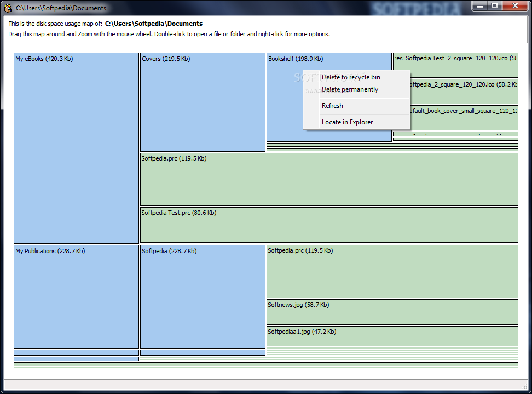Click res_Softpedia Test_2_square_120_120.ico block

[x=455, y=65]
